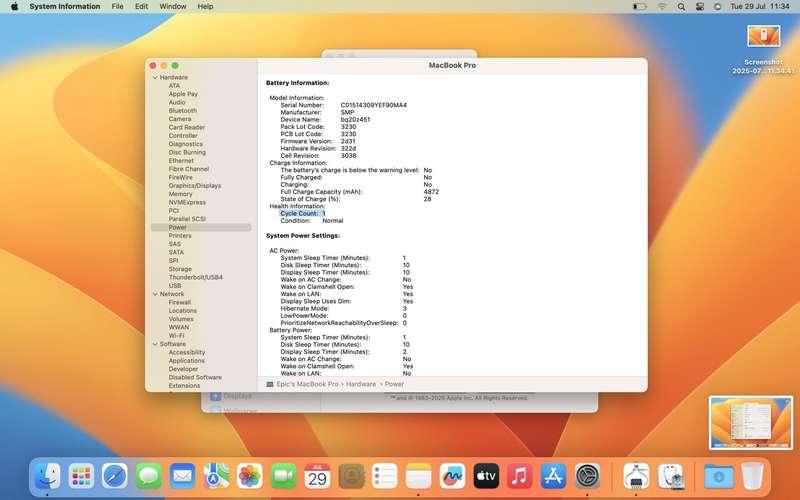This screenshot has width=800, height=500.
Task: Open the Help menu
Action: point(205,7)
